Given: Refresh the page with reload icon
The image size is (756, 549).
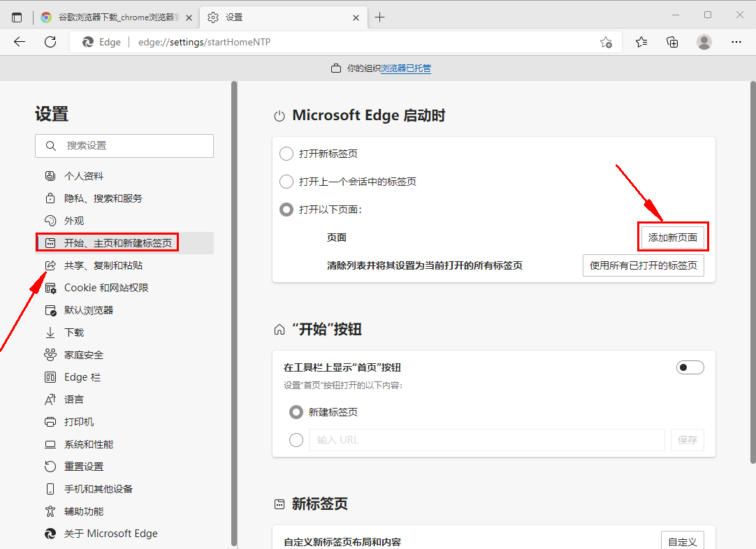Looking at the screenshot, I should point(50,42).
